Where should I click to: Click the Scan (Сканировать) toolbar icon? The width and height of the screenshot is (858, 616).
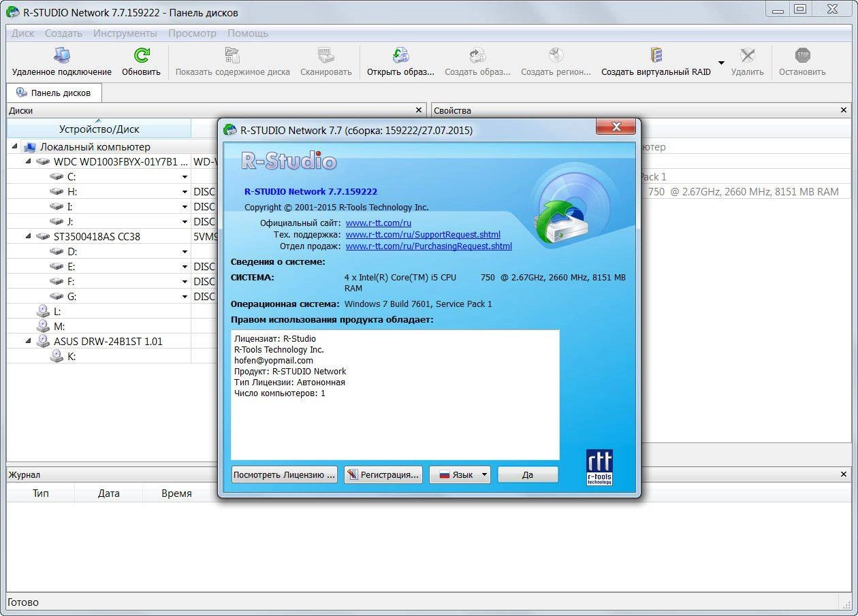click(325, 55)
